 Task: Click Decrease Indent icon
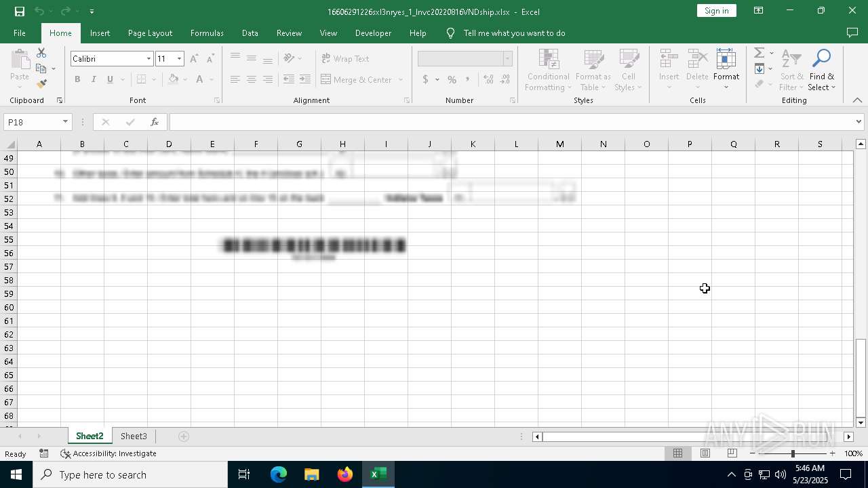[289, 79]
